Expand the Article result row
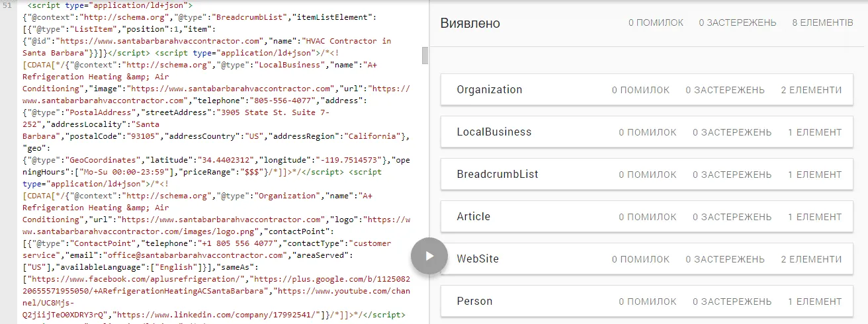 coord(646,217)
